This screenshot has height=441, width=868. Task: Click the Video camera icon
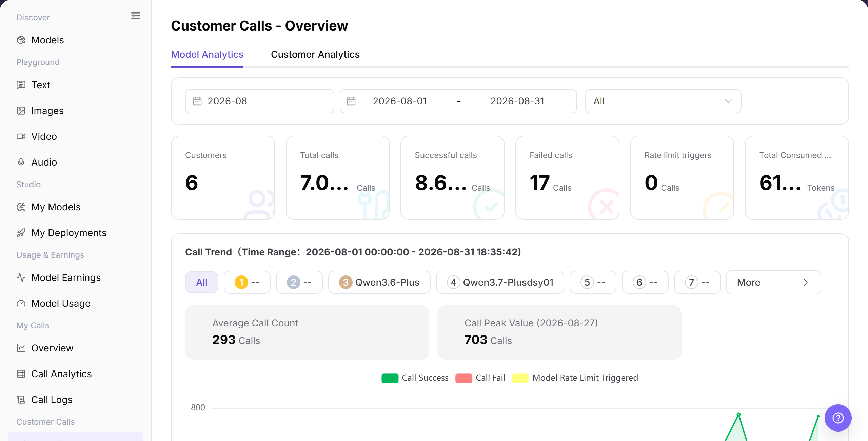[x=21, y=136]
